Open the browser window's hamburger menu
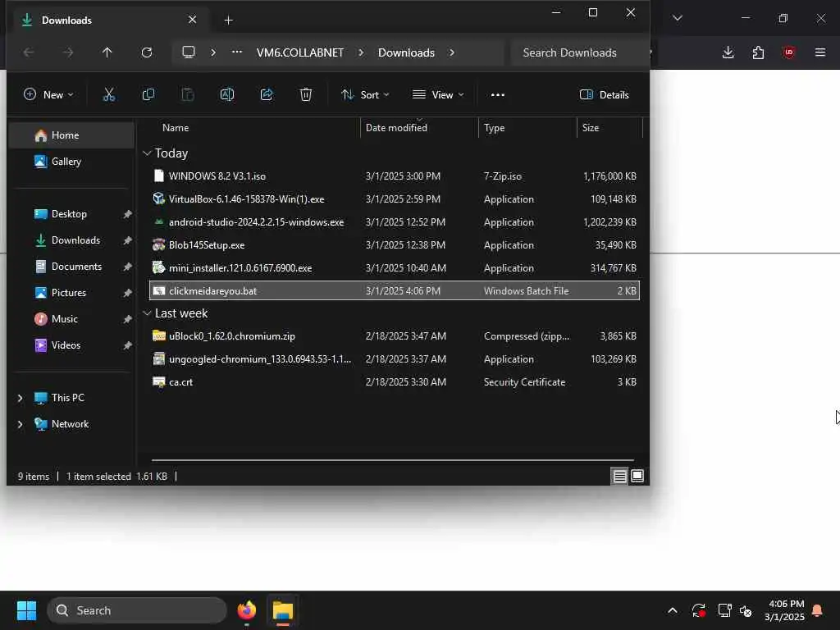Image resolution: width=840 pixels, height=630 pixels. point(819,52)
